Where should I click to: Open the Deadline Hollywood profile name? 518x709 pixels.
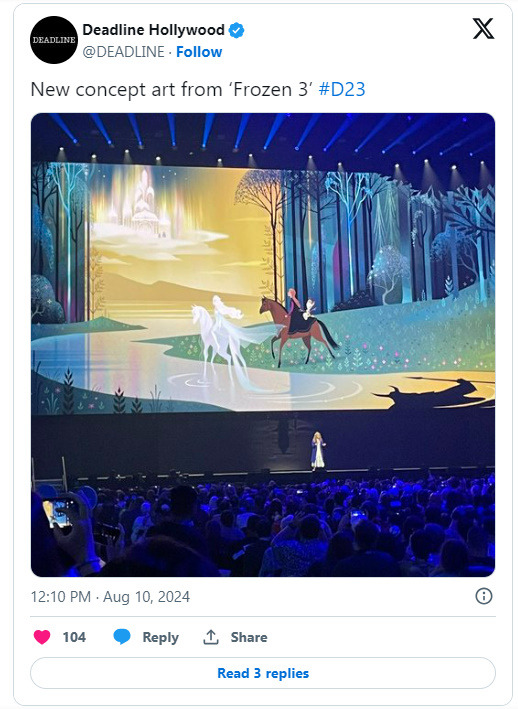point(154,30)
